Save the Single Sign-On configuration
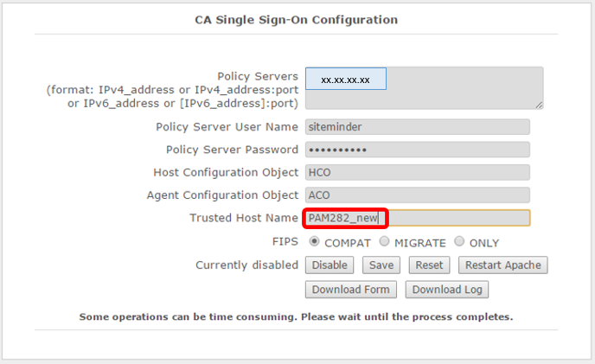The width and height of the screenshot is (595, 364). pyautogui.click(x=381, y=265)
